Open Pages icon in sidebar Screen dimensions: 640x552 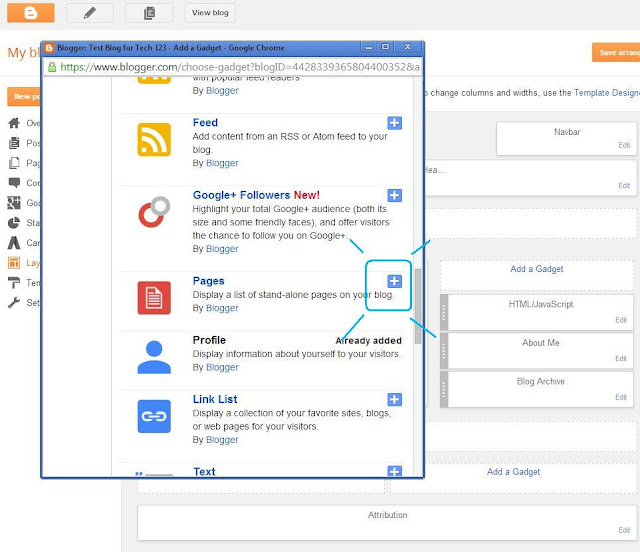coord(14,163)
